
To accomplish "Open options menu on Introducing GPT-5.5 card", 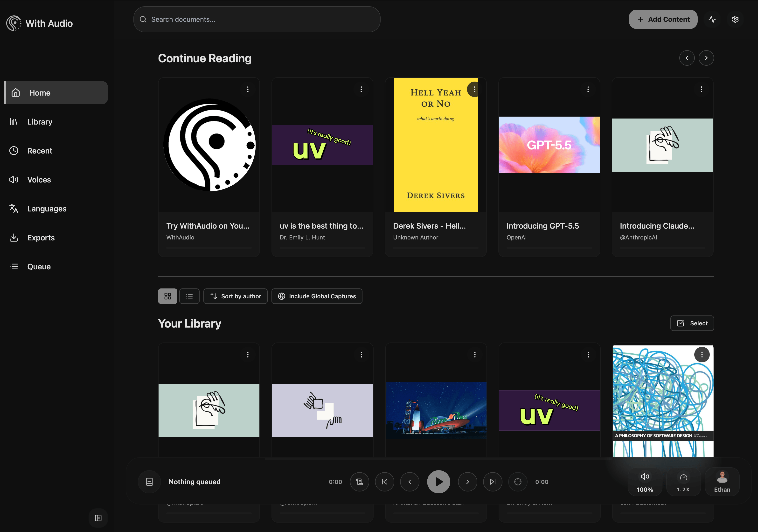I will (x=588, y=89).
